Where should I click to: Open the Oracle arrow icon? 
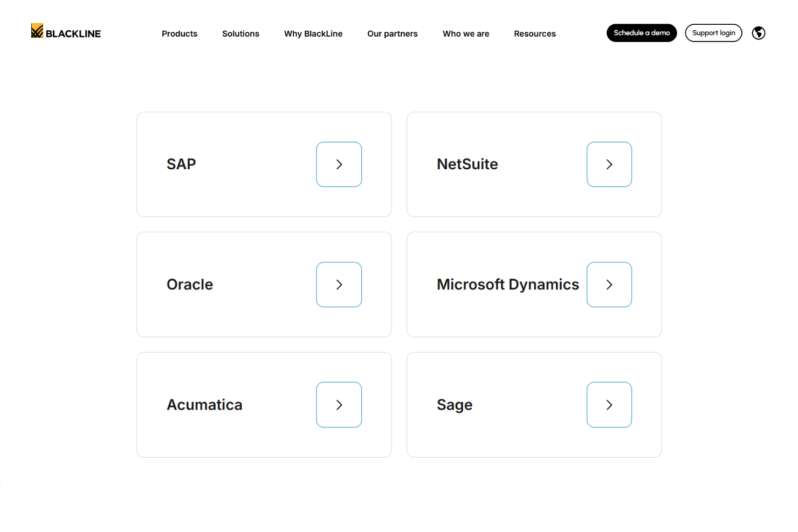[339, 285]
